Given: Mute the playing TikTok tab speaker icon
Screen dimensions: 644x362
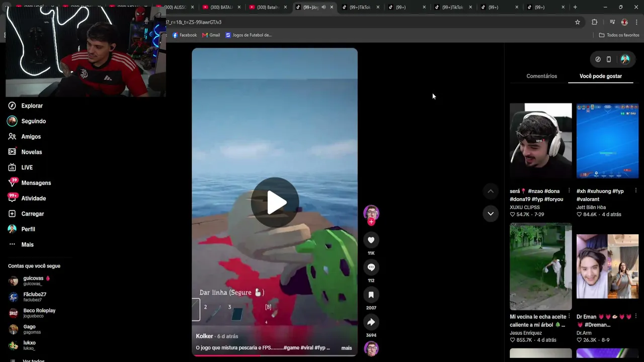Looking at the screenshot, I should [x=324, y=7].
